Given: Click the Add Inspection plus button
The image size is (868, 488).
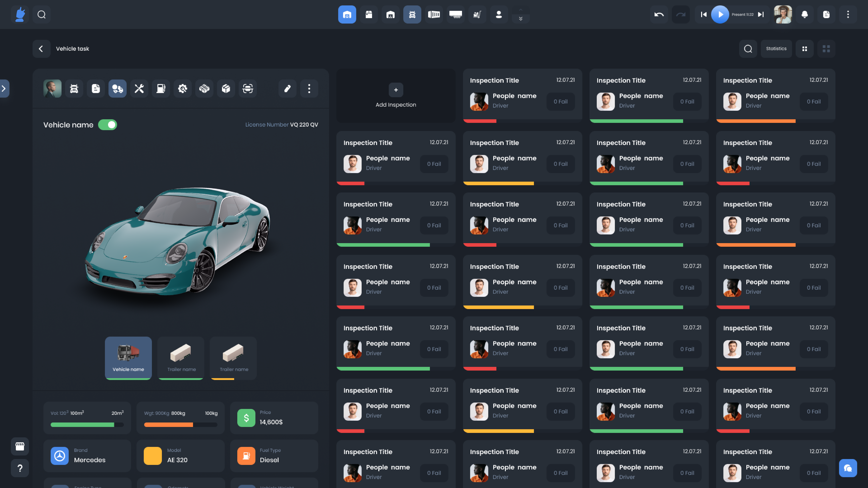Looking at the screenshot, I should pyautogui.click(x=396, y=90).
